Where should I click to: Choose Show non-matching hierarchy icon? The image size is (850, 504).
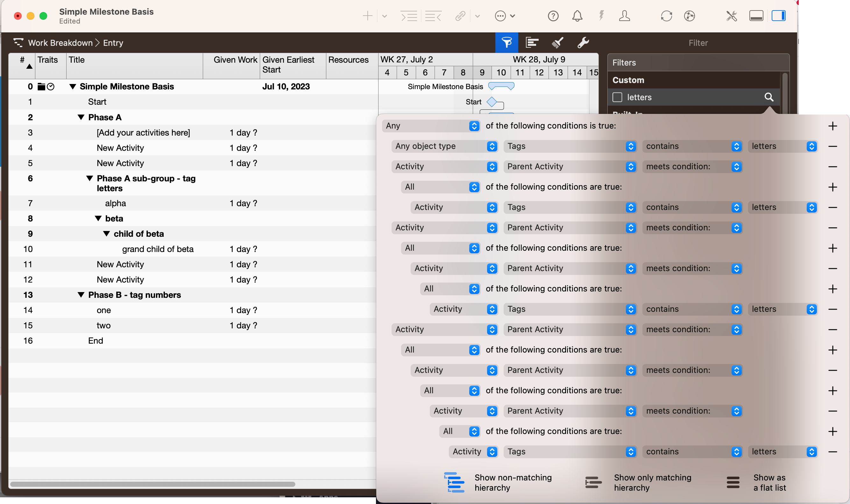(x=454, y=482)
